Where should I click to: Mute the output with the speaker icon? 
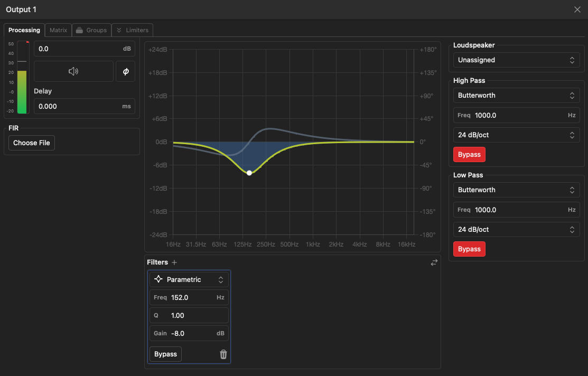point(73,71)
